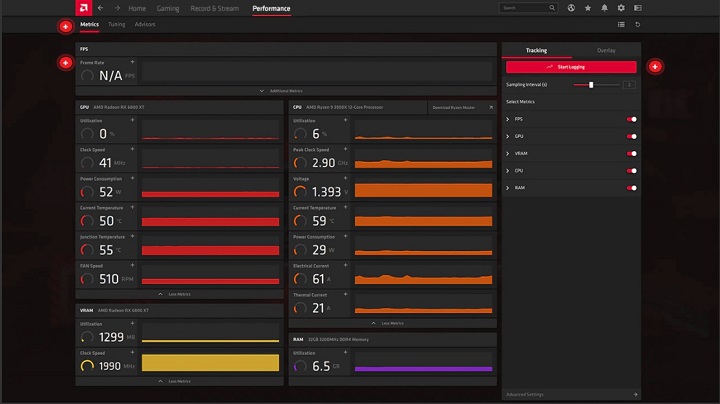Adjust the Sampling Interval slider handle
Image resolution: width=720 pixels, height=404 pixels.
point(591,85)
